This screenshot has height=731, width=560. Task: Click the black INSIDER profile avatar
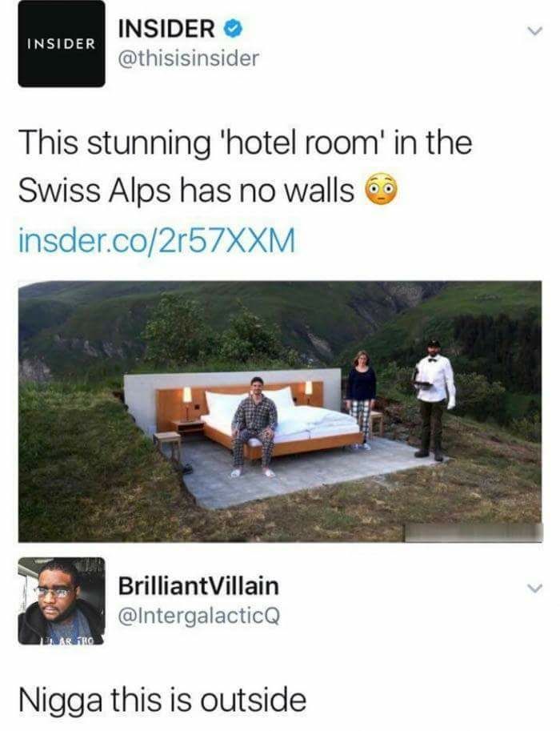click(62, 43)
